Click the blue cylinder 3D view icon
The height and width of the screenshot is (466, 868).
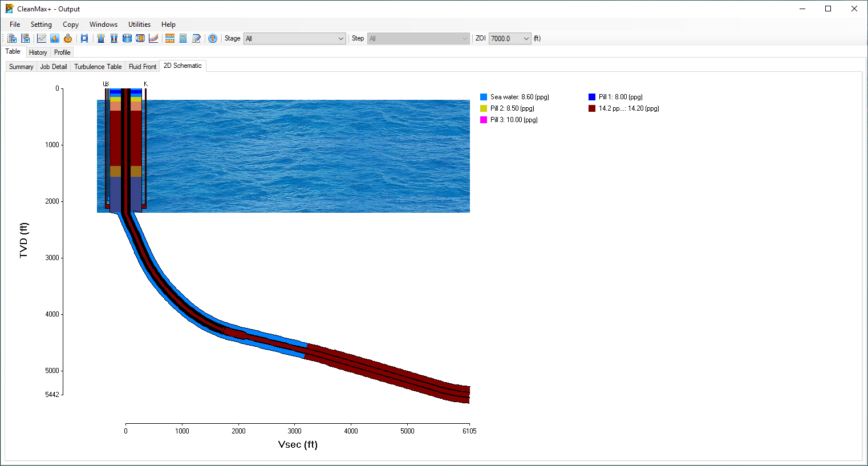(x=127, y=38)
